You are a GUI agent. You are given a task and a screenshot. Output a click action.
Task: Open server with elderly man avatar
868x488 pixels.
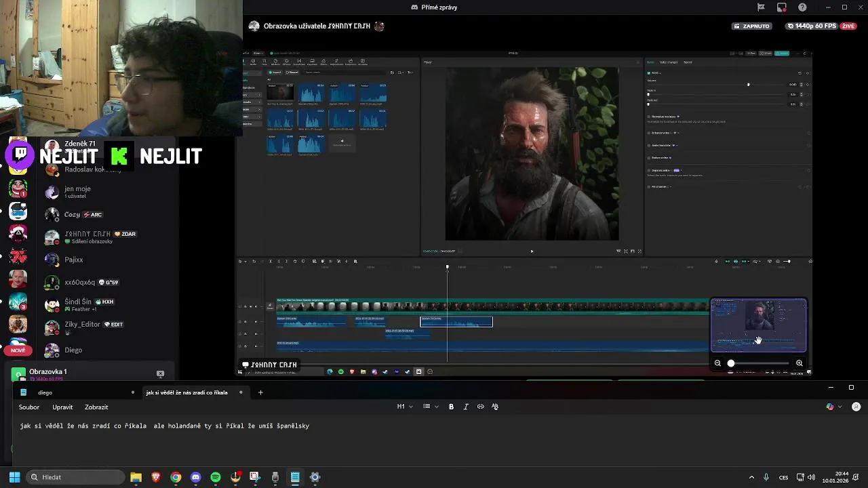tap(18, 279)
